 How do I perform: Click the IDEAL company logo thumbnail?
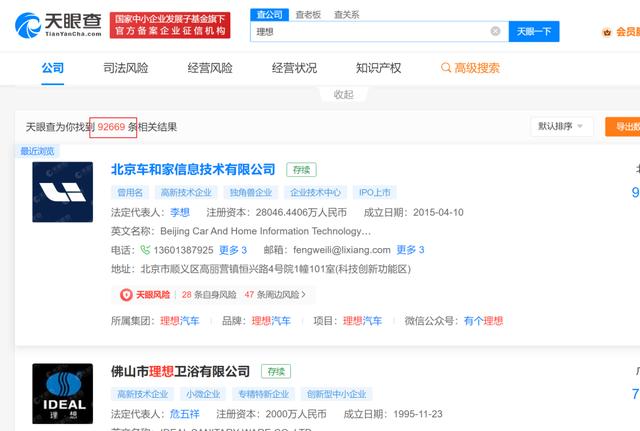pos(62,396)
